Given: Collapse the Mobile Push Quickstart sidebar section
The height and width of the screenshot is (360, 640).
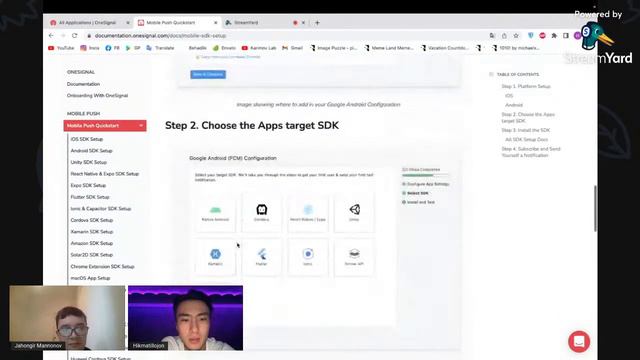Looking at the screenshot, I should pos(141,126).
